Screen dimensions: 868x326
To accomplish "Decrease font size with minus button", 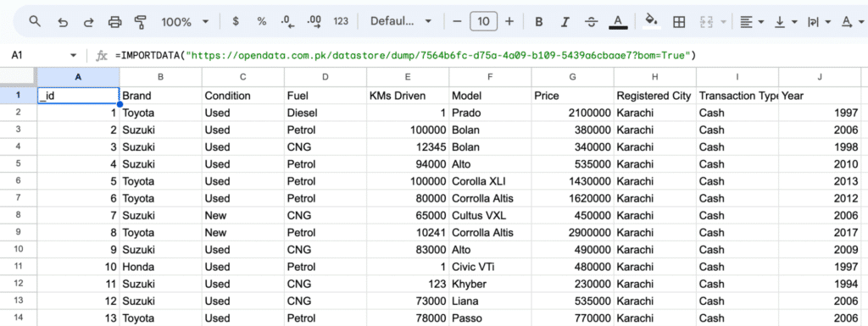I will 457,21.
